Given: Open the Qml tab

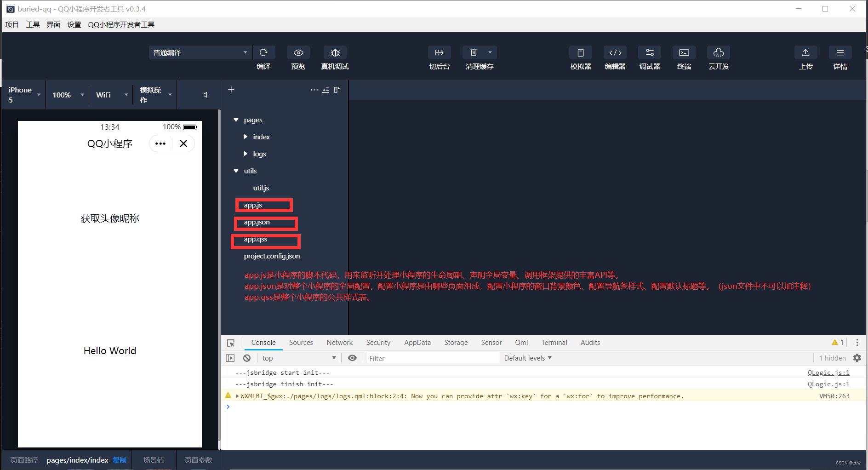Looking at the screenshot, I should [521, 343].
